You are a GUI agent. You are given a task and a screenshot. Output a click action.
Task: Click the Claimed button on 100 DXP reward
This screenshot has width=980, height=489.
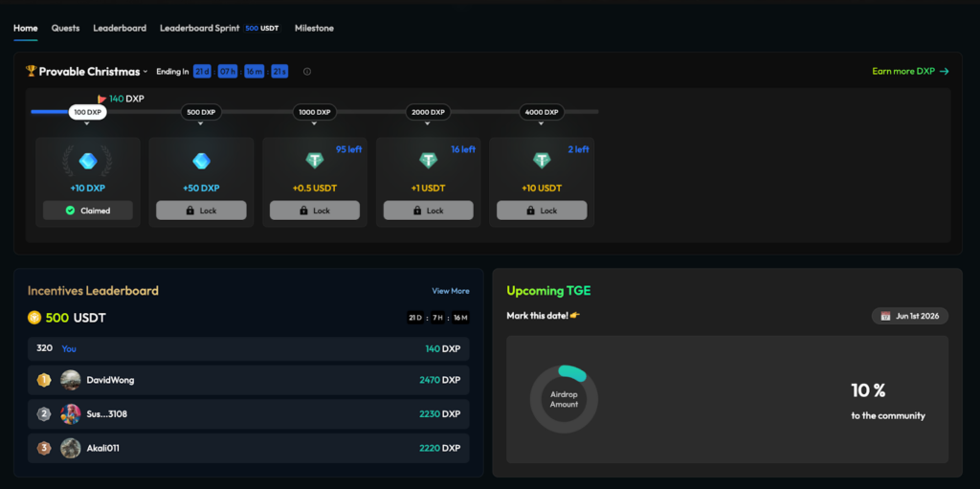(x=88, y=211)
